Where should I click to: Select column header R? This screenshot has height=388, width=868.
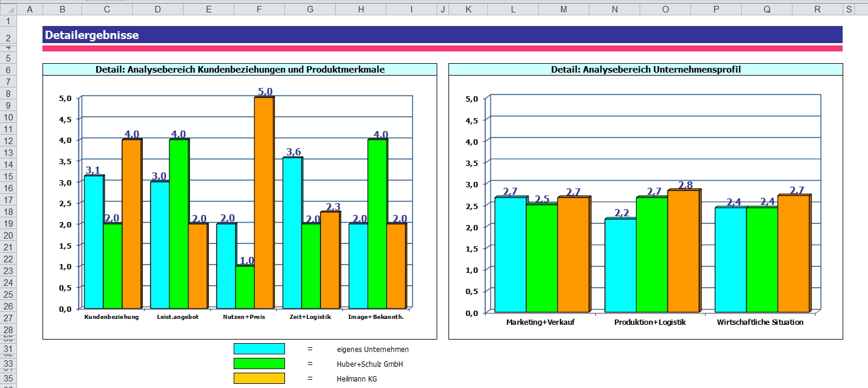[817, 9]
